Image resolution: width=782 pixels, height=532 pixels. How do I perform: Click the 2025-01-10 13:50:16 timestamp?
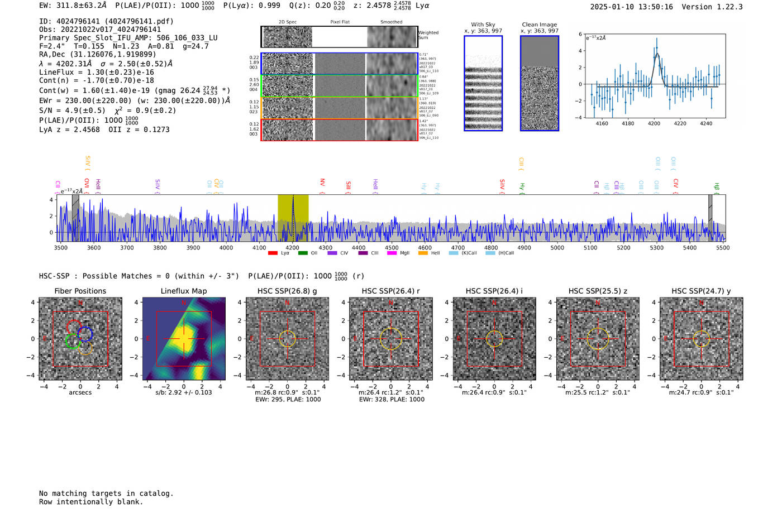632,7
